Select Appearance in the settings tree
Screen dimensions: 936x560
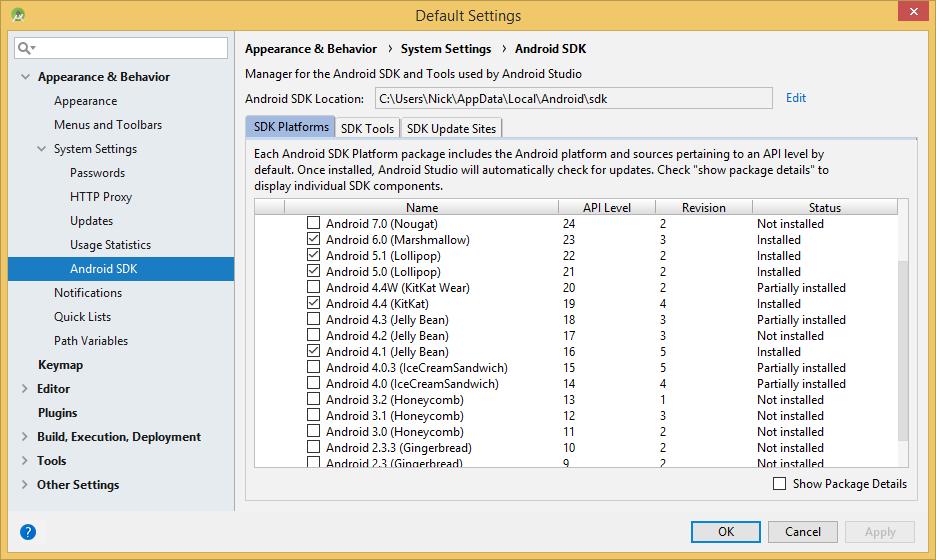tap(85, 101)
